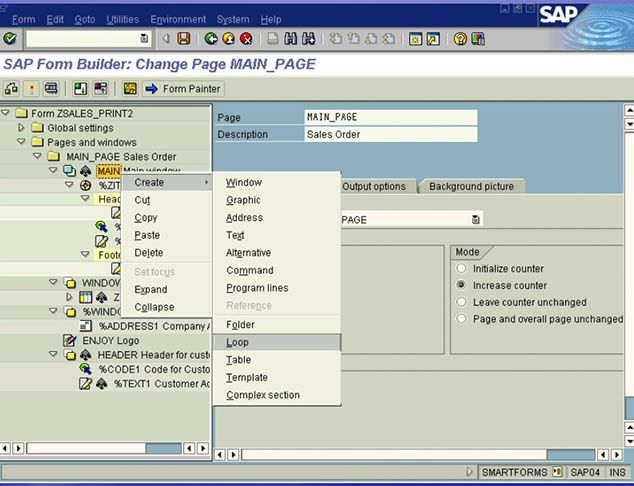Expand the Global settings folder
Screen dimensions: 634x486
(21, 127)
